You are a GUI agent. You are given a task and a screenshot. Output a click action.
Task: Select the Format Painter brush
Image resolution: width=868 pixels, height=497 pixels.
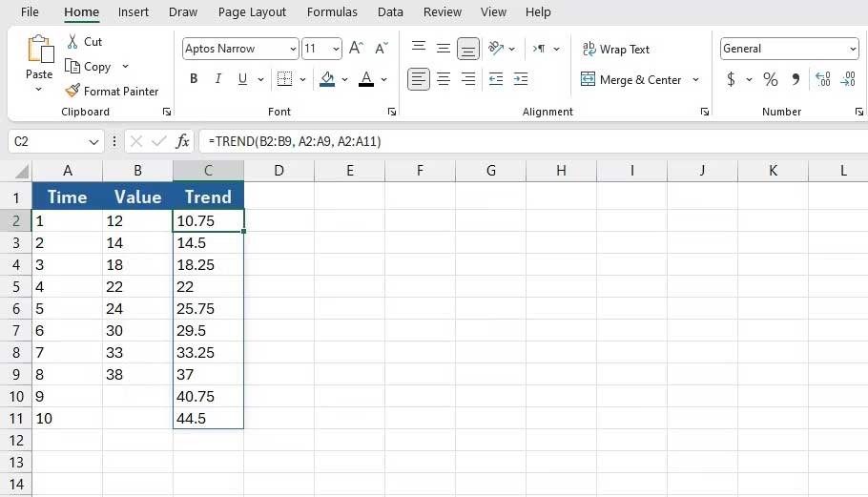(73, 92)
